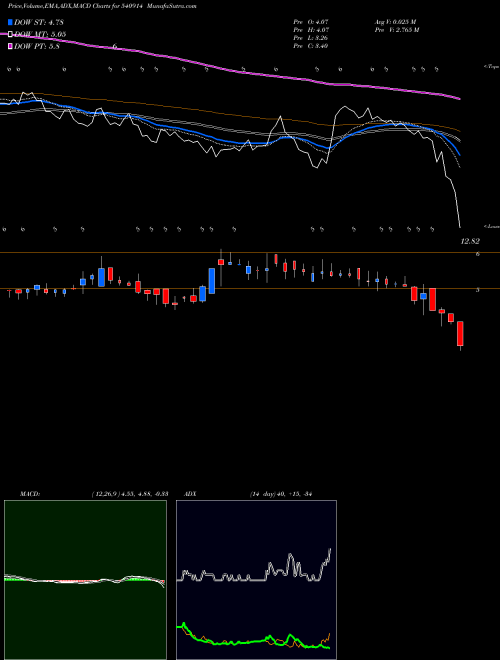Click the 'Avg V: 0.023 M' value

tap(395, 21)
